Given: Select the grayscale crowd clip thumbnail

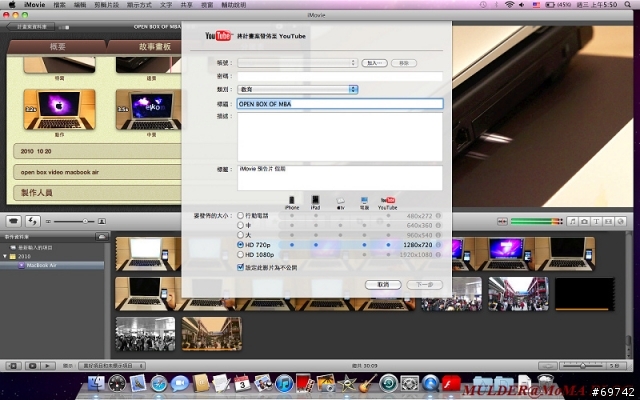Looking at the screenshot, I should coord(145,334).
